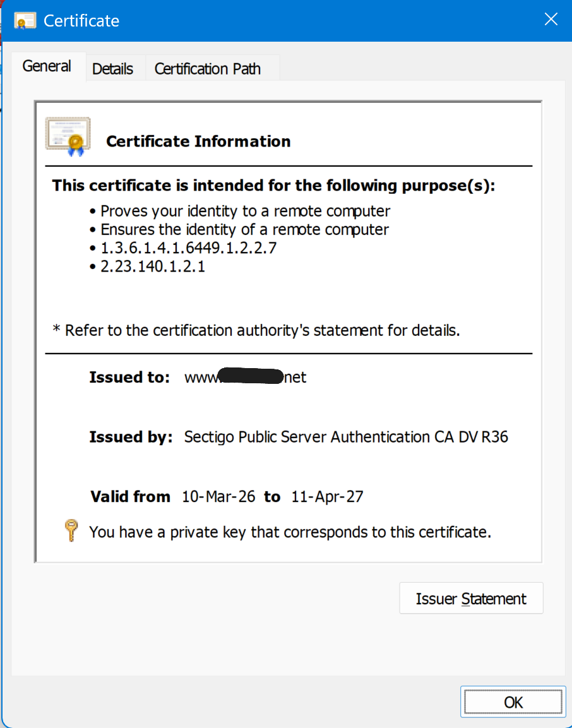Click the valid-from date 10-Mar-26
The height and width of the screenshot is (728, 572).
(218, 497)
